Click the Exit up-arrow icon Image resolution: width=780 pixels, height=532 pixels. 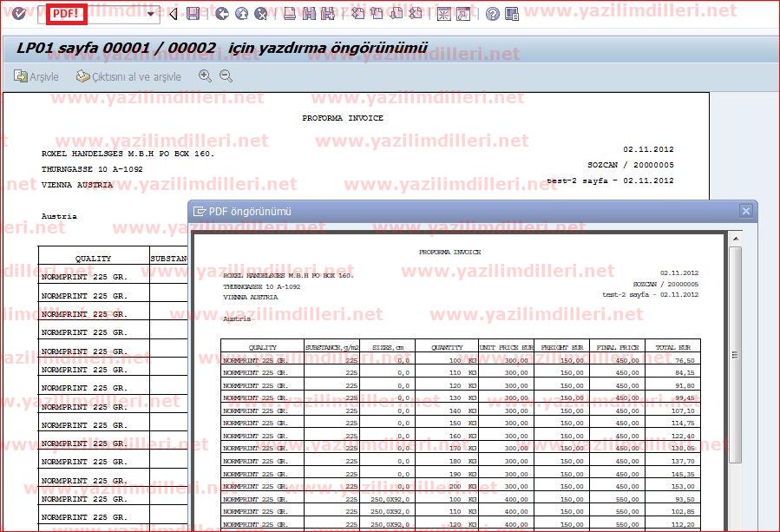[241, 13]
